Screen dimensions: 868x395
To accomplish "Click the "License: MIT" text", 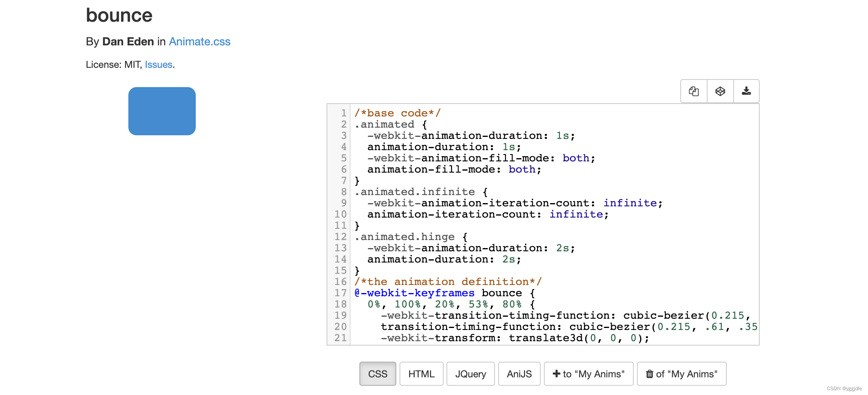I will point(113,65).
